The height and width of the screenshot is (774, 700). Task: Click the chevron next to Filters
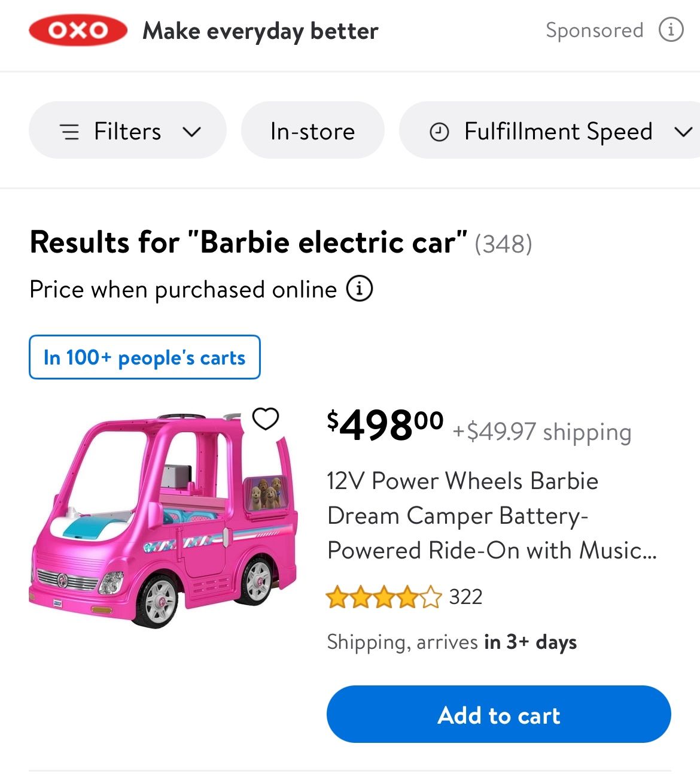[191, 131]
